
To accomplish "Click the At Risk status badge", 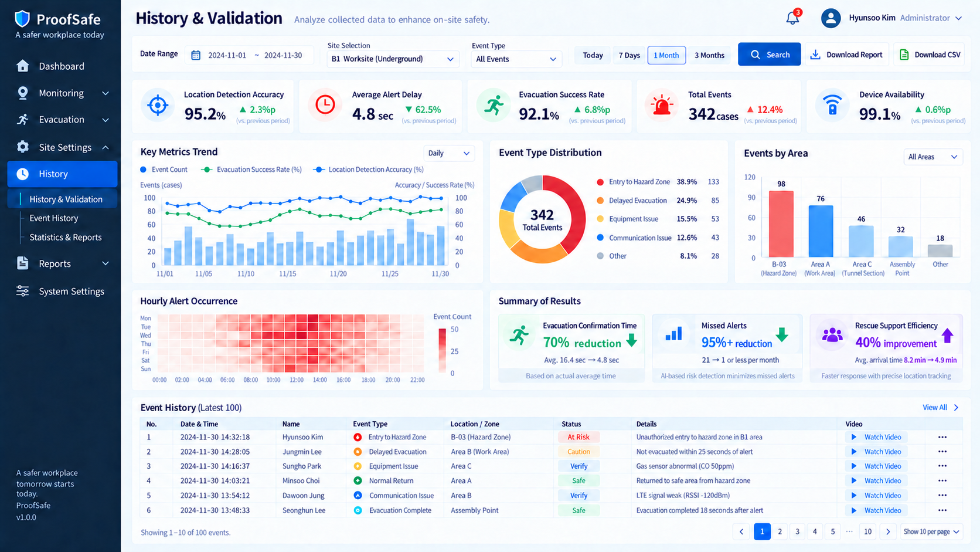I will [579, 437].
